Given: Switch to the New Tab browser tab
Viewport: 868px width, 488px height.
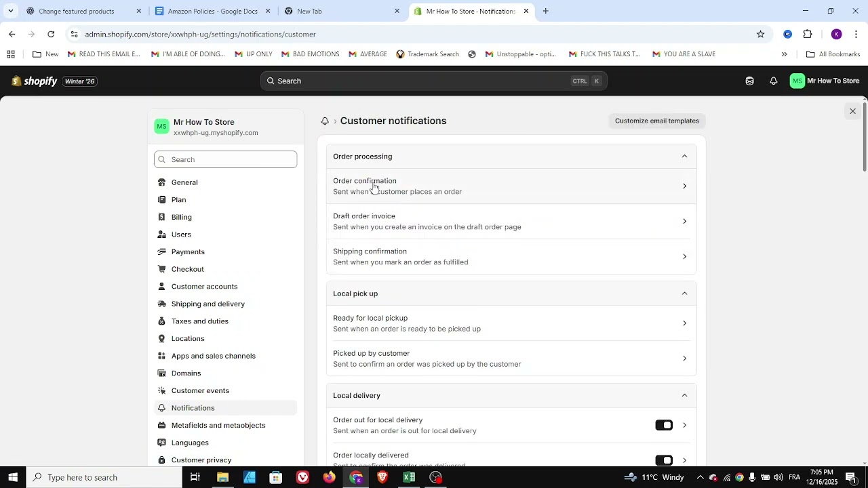Looking at the screenshot, I should click(x=342, y=11).
